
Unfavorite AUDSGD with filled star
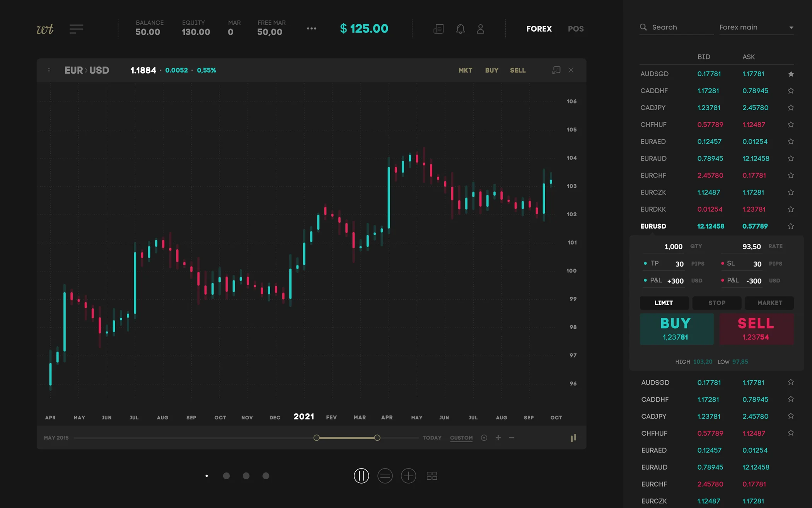(791, 74)
